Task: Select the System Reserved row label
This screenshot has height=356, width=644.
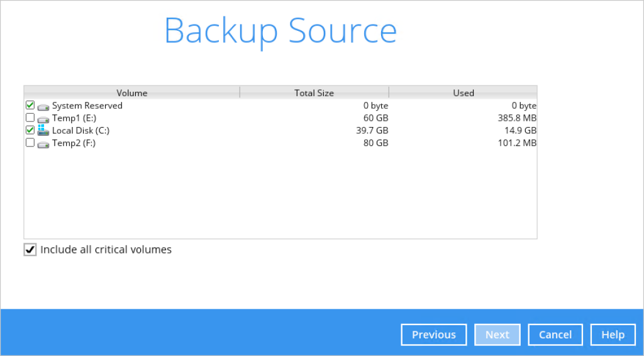Action: point(87,106)
